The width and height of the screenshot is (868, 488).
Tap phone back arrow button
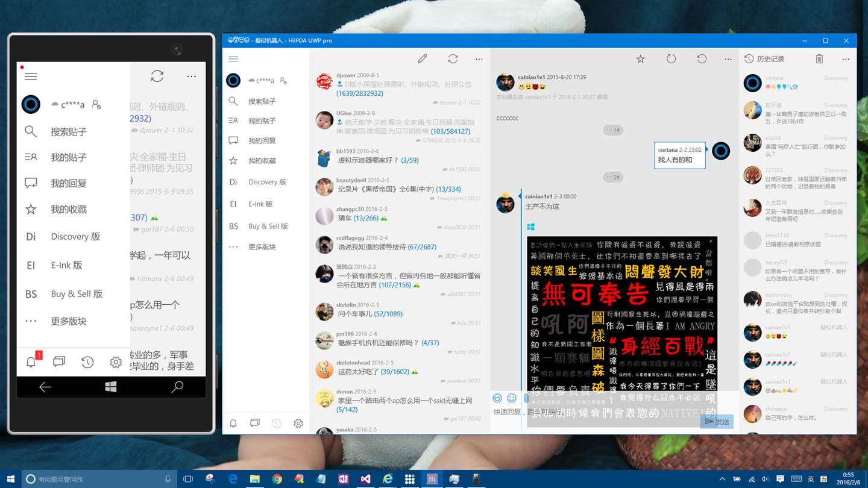[x=45, y=387]
